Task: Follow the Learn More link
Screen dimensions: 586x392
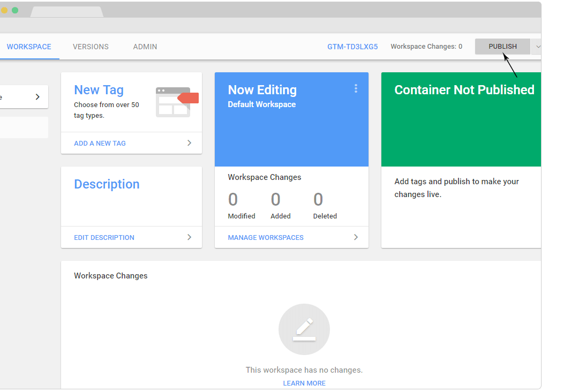Action: click(304, 383)
